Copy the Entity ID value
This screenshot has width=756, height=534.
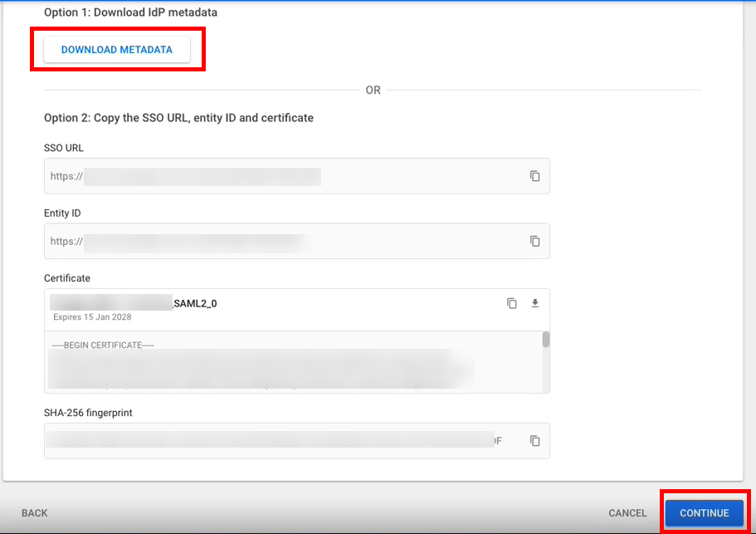point(535,241)
